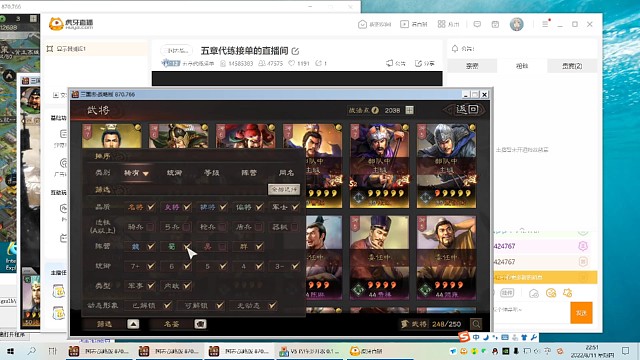The image size is (640, 360).
Task: Uncheck the 3- command cost checkbox
Action: tap(295, 266)
